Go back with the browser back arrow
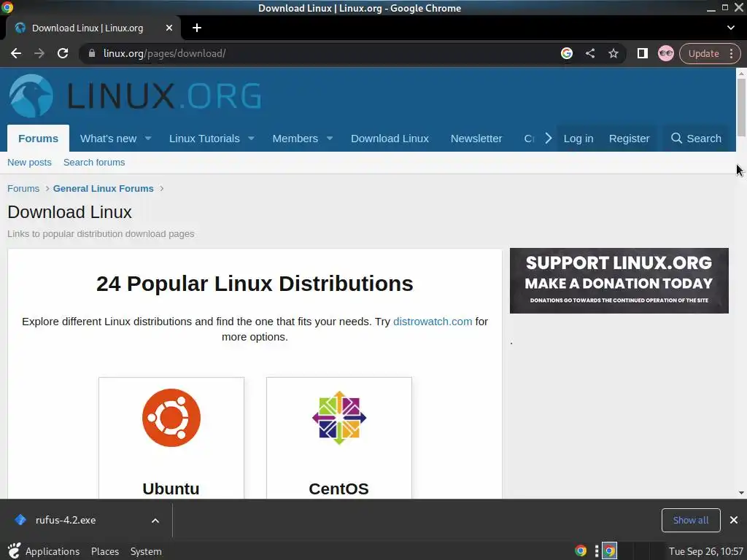 (16, 53)
